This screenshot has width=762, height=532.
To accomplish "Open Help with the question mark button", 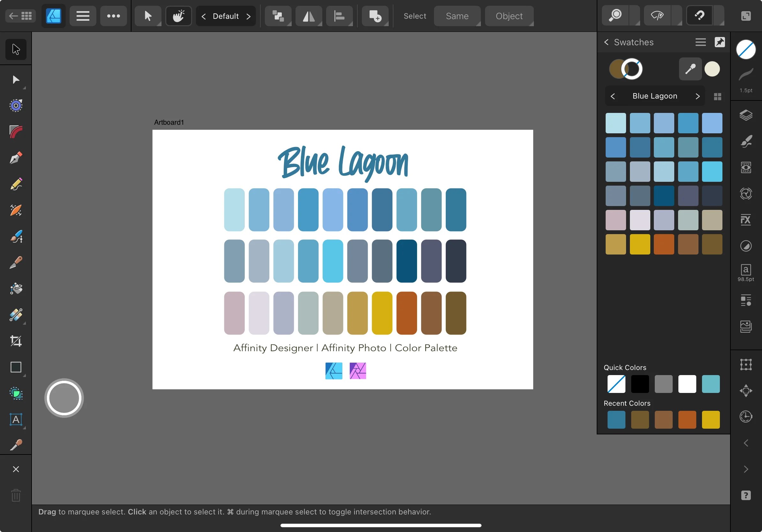I will (x=746, y=496).
